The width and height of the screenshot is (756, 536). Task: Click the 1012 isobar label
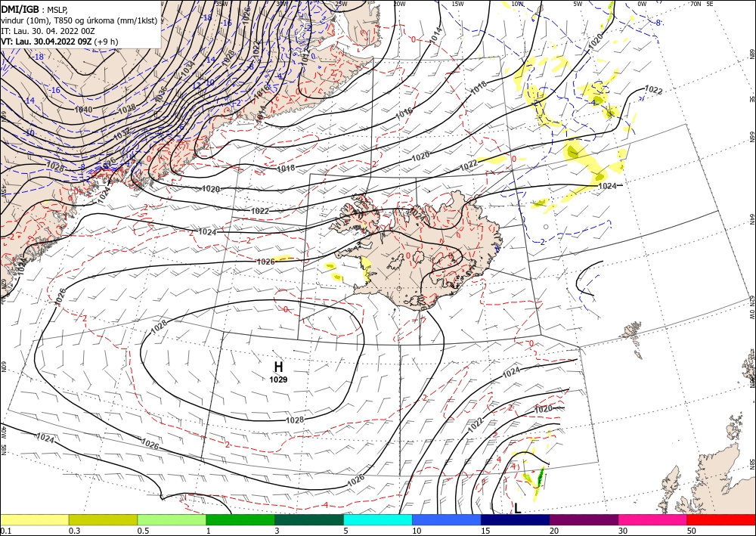click(305, 57)
